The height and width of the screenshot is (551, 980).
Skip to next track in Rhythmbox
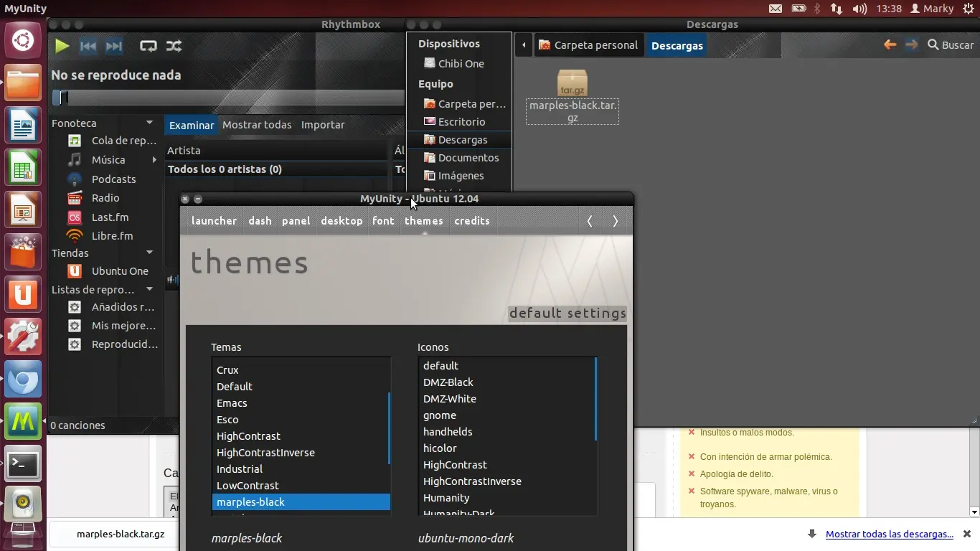tap(114, 46)
